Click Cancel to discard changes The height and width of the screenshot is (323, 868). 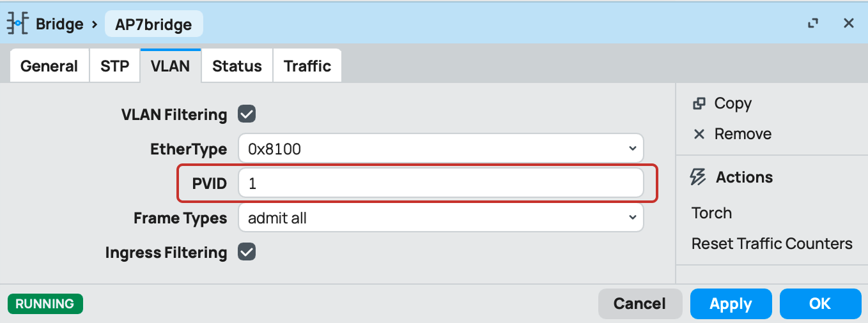pos(640,304)
